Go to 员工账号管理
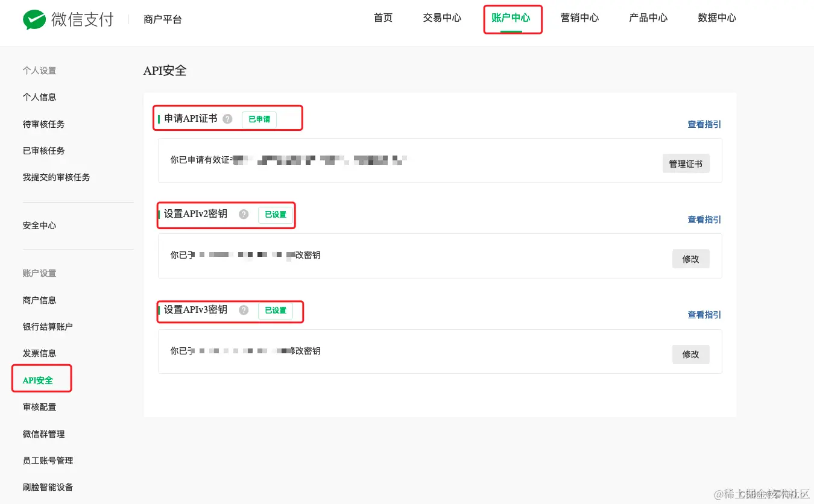This screenshot has height=504, width=814. (48, 461)
